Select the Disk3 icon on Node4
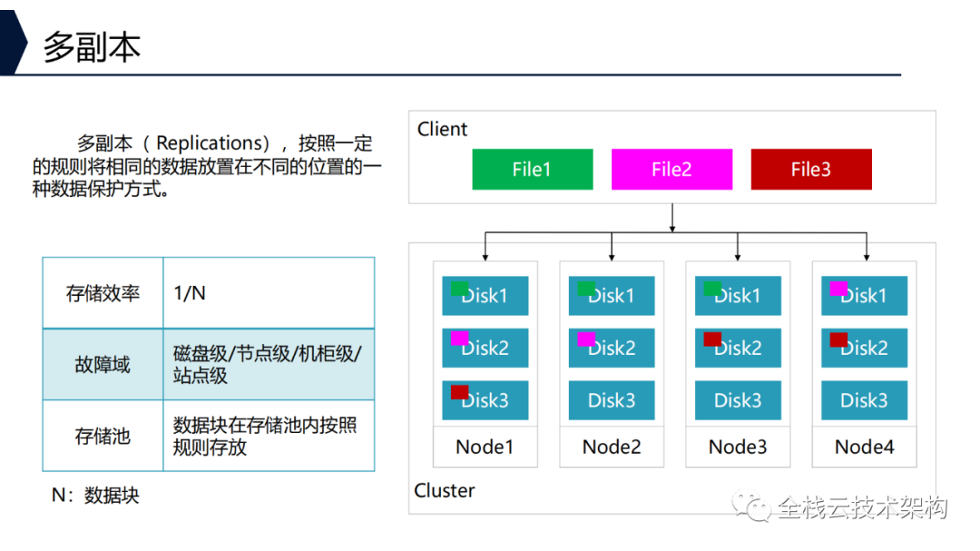Image resolution: width=980 pixels, height=551 pixels. click(x=863, y=400)
